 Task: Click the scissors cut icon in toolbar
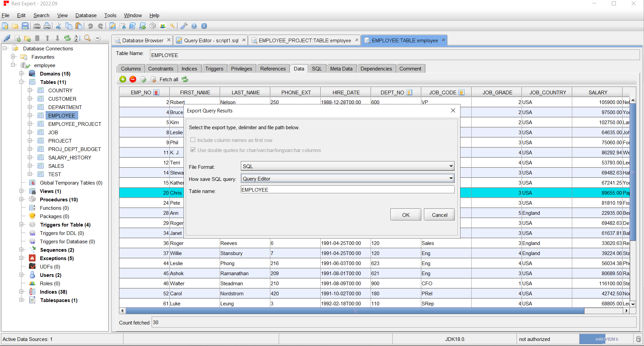(x=58, y=26)
